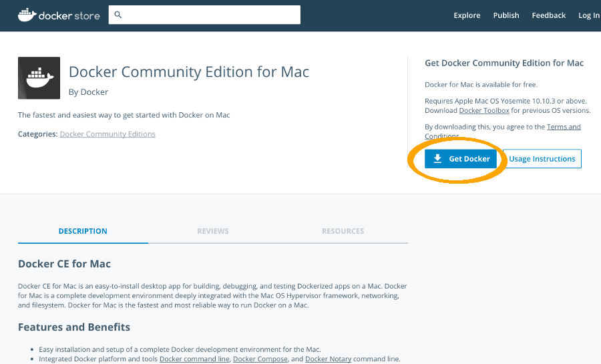The width and height of the screenshot is (601, 364).
Task: Click the Get Docker button
Action: coord(461,159)
